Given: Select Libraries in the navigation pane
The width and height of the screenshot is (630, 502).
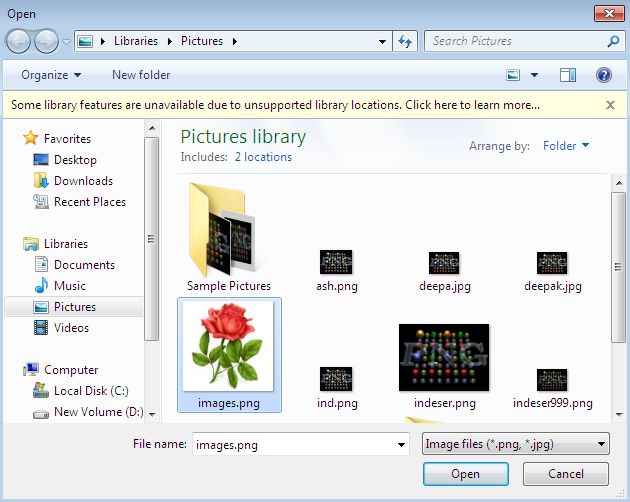Looking at the screenshot, I should pyautogui.click(x=55, y=244).
